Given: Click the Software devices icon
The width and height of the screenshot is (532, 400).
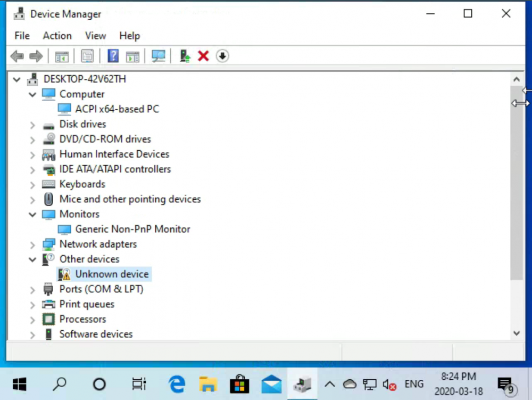Looking at the screenshot, I should tap(49, 334).
